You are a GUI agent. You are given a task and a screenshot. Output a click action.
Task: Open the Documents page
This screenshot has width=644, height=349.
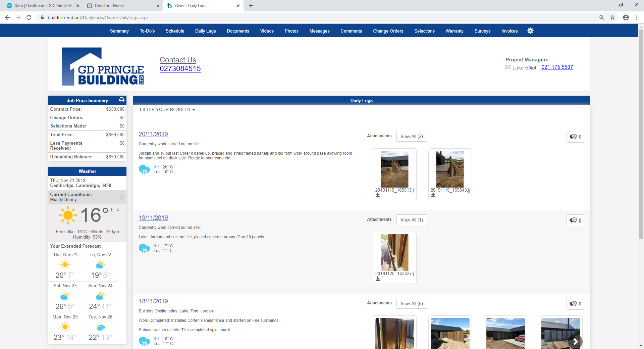[x=238, y=31]
